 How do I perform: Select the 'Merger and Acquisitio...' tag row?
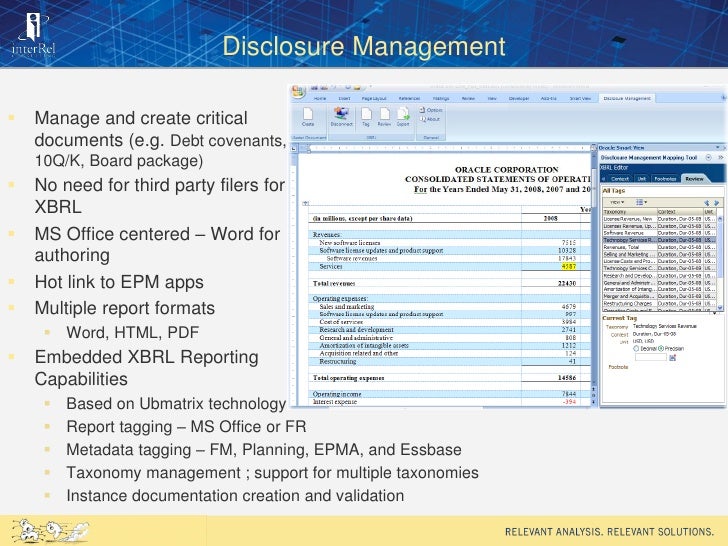(x=659, y=296)
